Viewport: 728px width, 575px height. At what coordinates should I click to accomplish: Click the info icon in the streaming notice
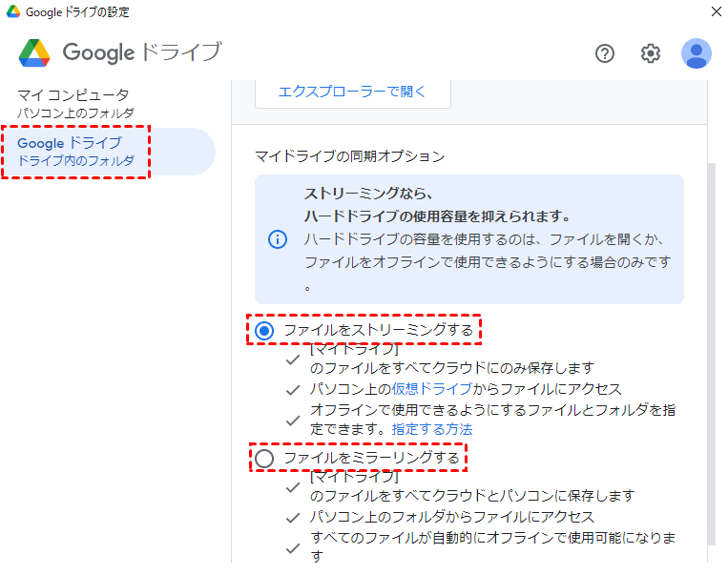(x=278, y=239)
